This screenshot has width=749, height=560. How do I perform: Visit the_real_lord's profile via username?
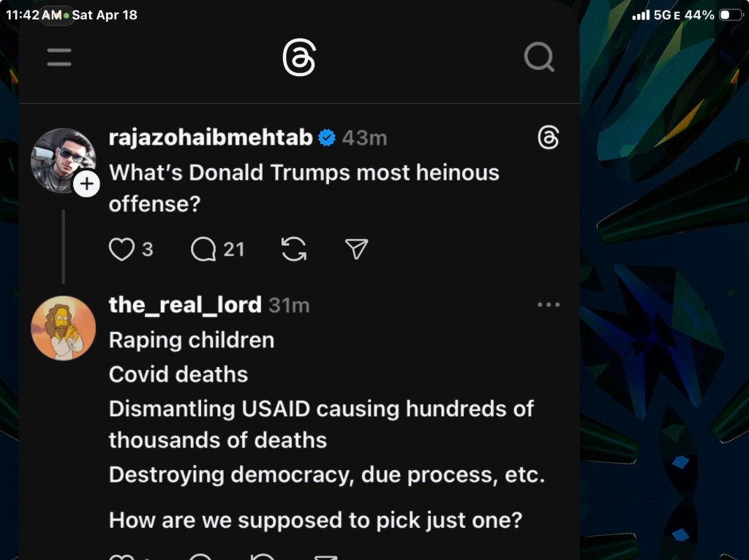tap(185, 305)
